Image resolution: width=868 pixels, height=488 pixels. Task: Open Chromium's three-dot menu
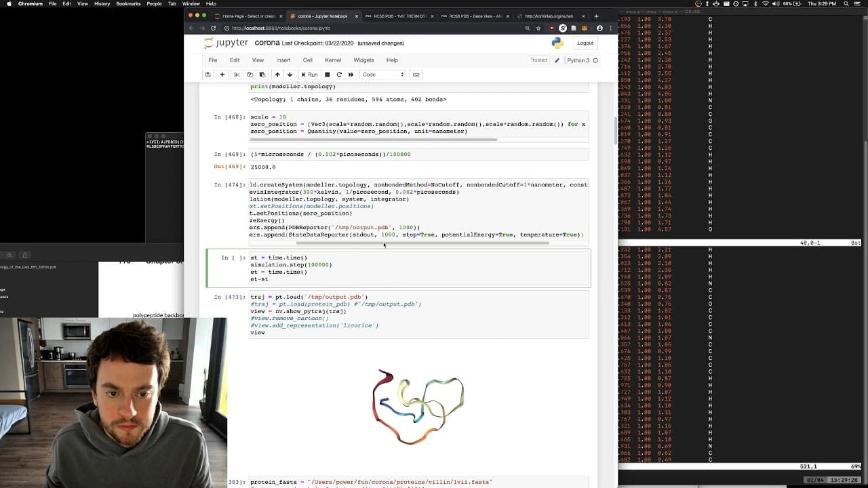(x=610, y=28)
